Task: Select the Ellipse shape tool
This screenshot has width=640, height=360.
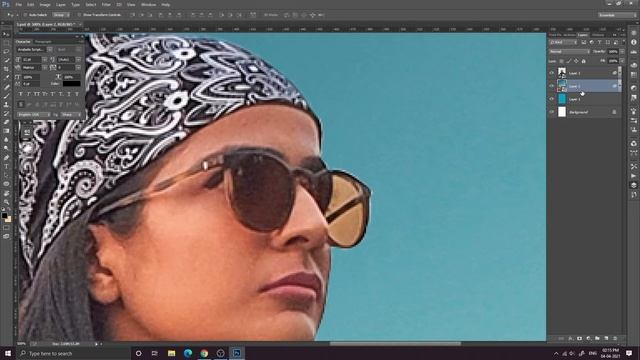Action: [6, 184]
